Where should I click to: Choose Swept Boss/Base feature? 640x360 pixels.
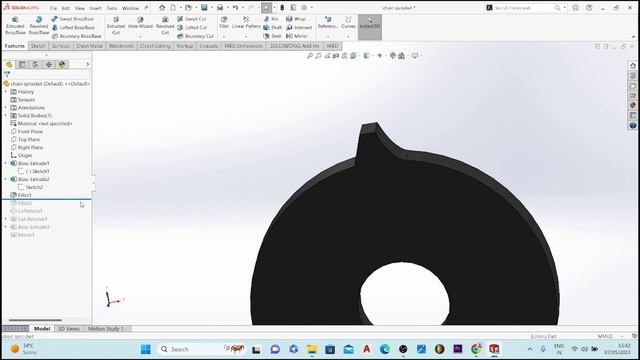click(73, 19)
